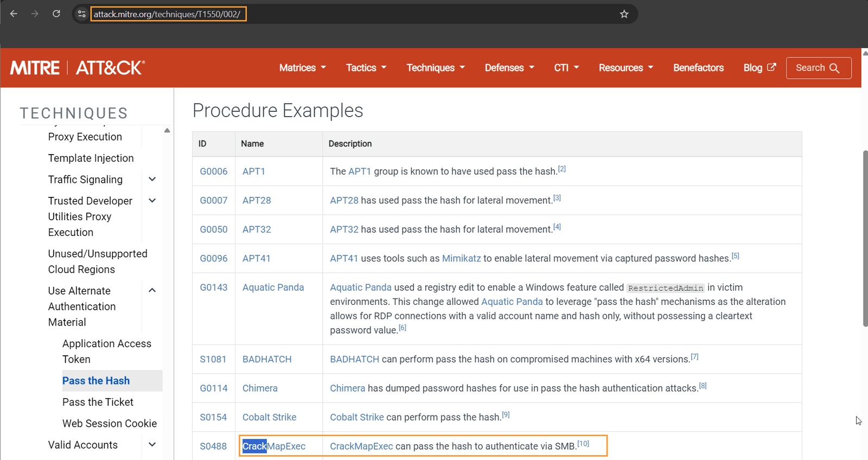Open group ID G0143 link

214,287
